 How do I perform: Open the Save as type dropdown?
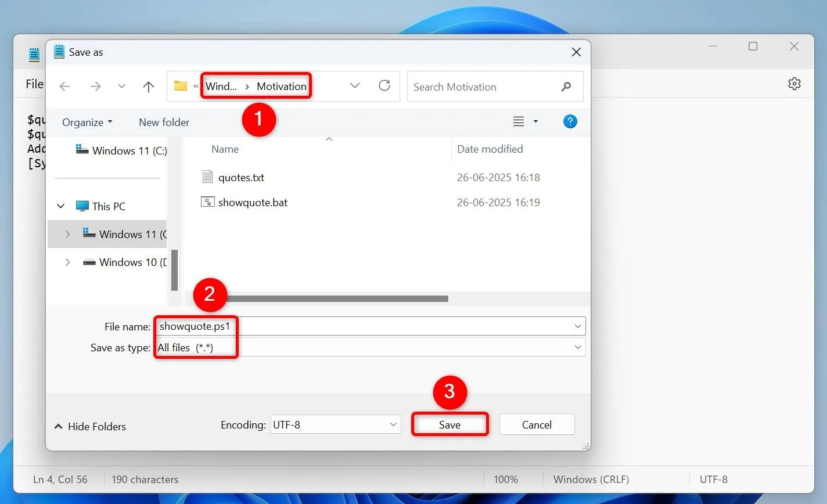point(577,347)
